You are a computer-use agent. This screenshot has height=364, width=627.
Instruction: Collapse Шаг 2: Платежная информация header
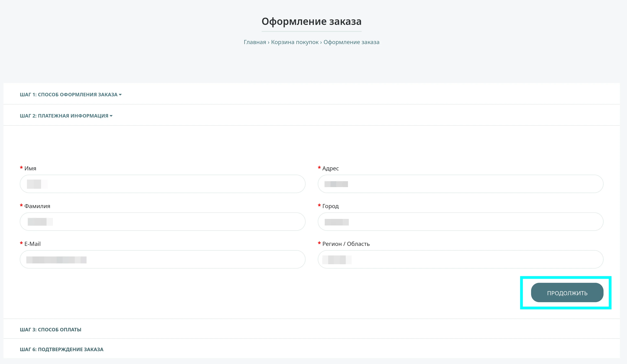coord(64,116)
